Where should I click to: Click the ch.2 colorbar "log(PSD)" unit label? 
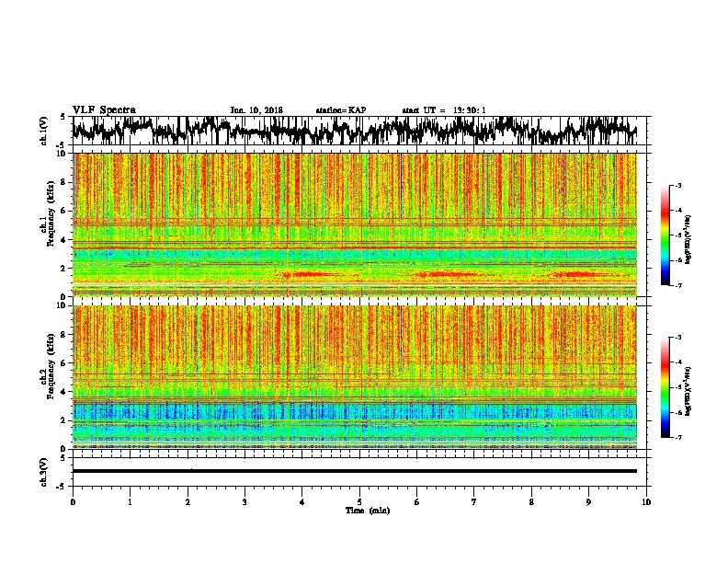688,391
